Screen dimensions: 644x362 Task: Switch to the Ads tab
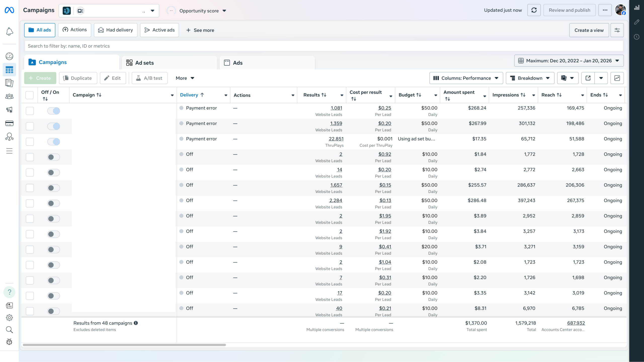237,63
